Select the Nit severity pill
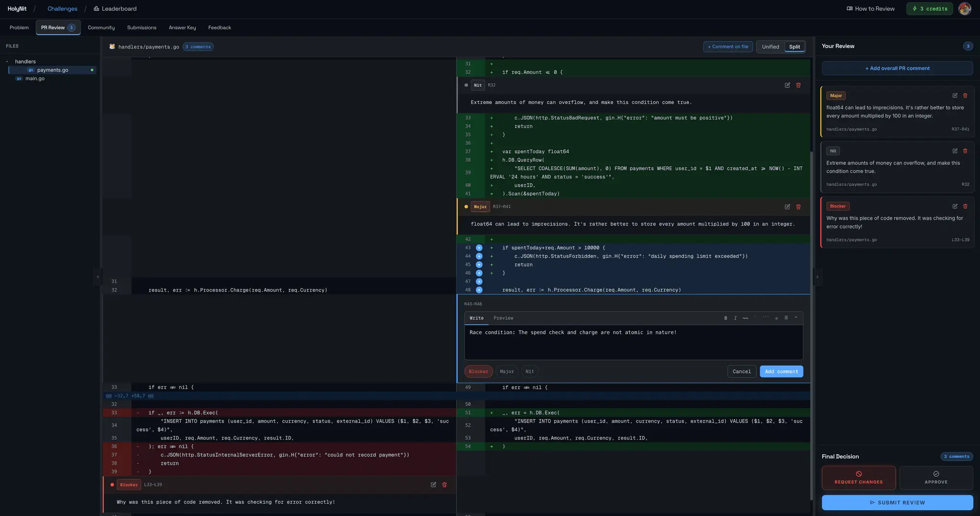 point(530,371)
